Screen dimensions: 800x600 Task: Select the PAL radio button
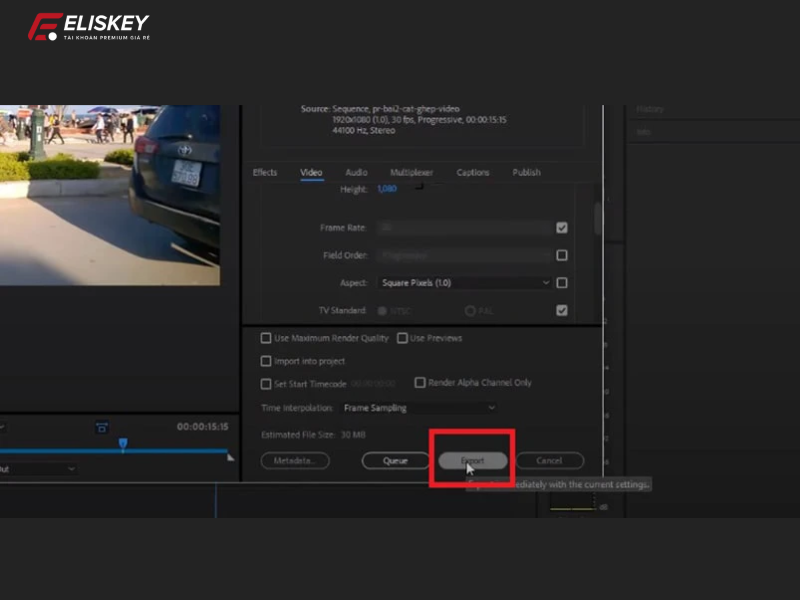pos(470,310)
